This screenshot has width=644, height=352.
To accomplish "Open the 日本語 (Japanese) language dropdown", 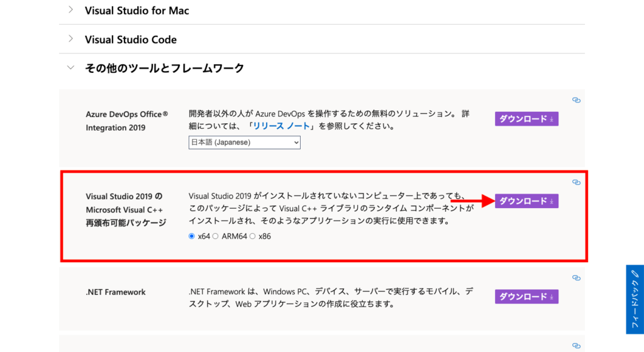I will [x=245, y=143].
